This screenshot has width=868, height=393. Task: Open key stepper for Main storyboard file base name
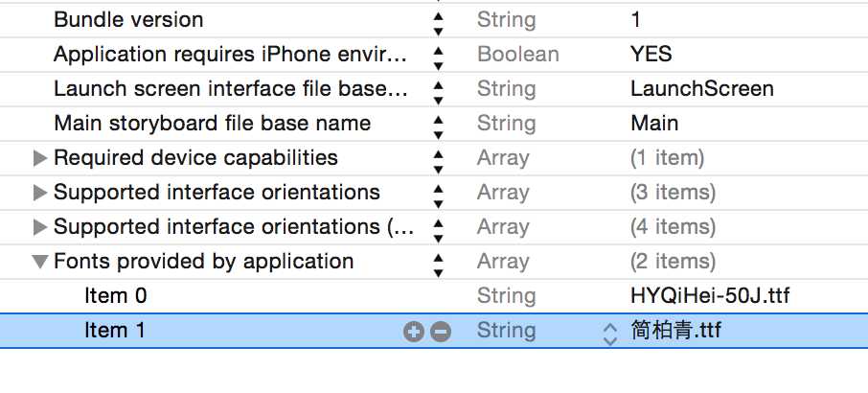(439, 124)
